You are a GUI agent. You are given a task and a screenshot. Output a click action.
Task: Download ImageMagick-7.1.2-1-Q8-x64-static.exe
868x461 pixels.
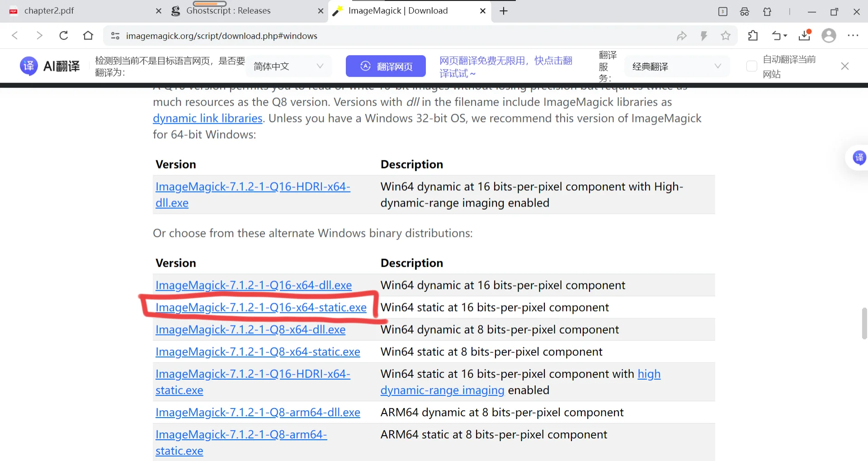point(258,352)
